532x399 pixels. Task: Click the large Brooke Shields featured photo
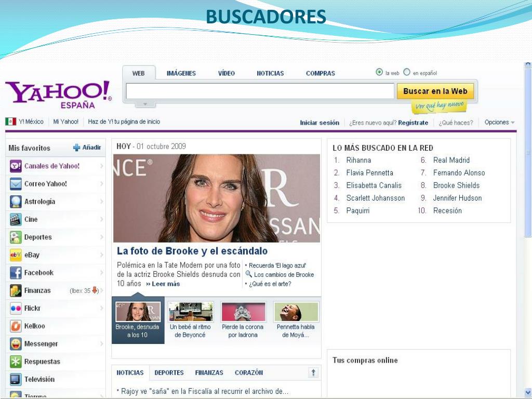(x=217, y=198)
